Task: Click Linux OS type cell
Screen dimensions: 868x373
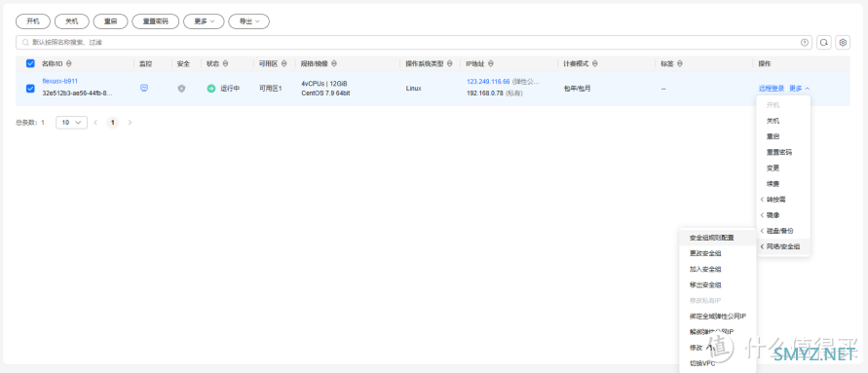Action: pyautogui.click(x=413, y=89)
